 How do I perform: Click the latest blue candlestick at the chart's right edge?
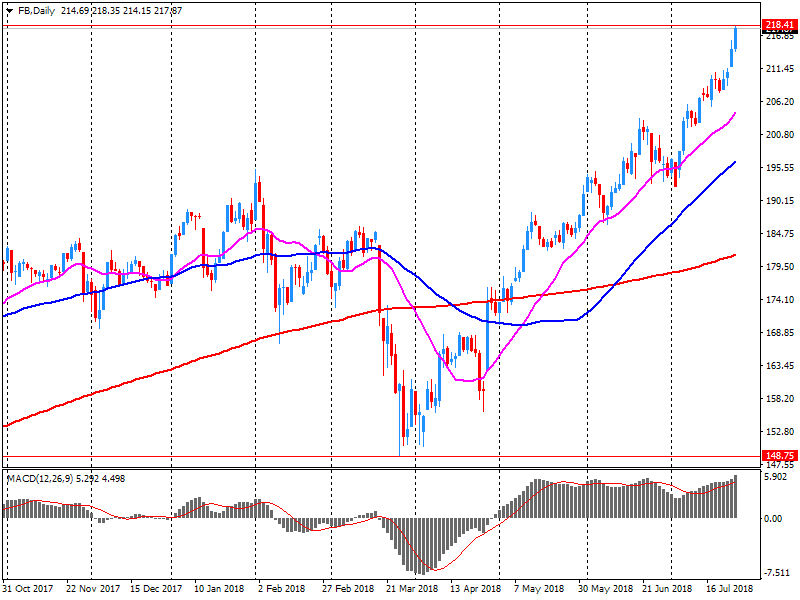736,38
